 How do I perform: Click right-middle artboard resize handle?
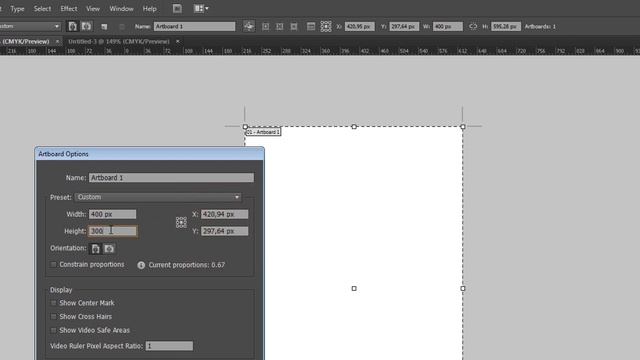point(463,289)
